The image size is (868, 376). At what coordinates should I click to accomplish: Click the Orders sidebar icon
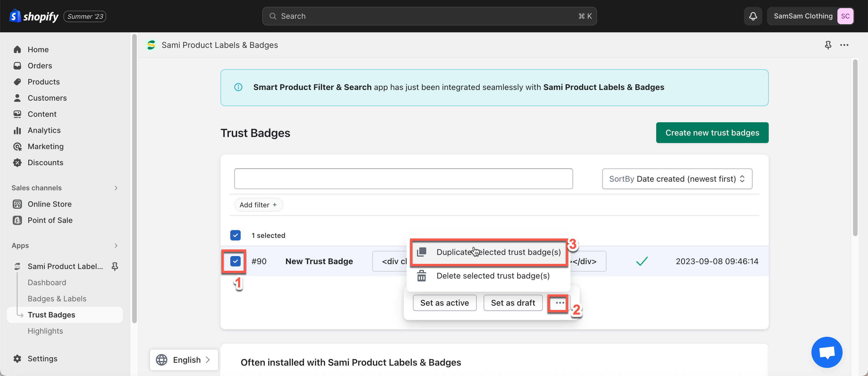(17, 66)
